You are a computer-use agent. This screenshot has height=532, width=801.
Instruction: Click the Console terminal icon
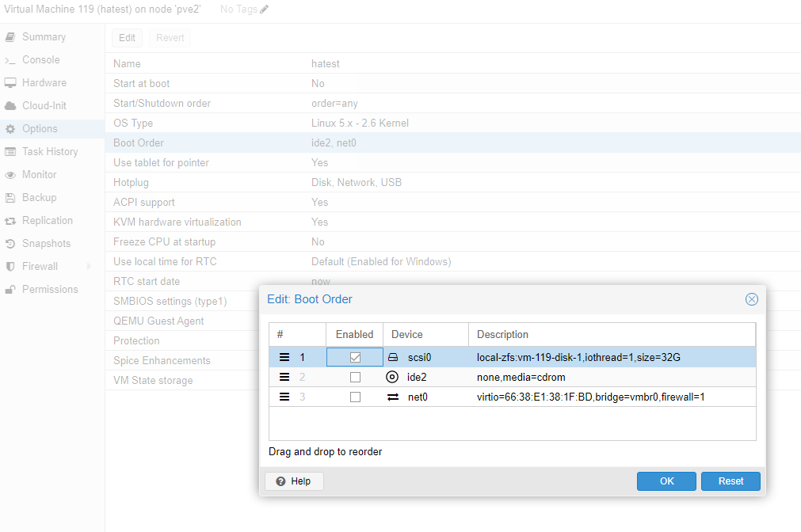(10, 60)
